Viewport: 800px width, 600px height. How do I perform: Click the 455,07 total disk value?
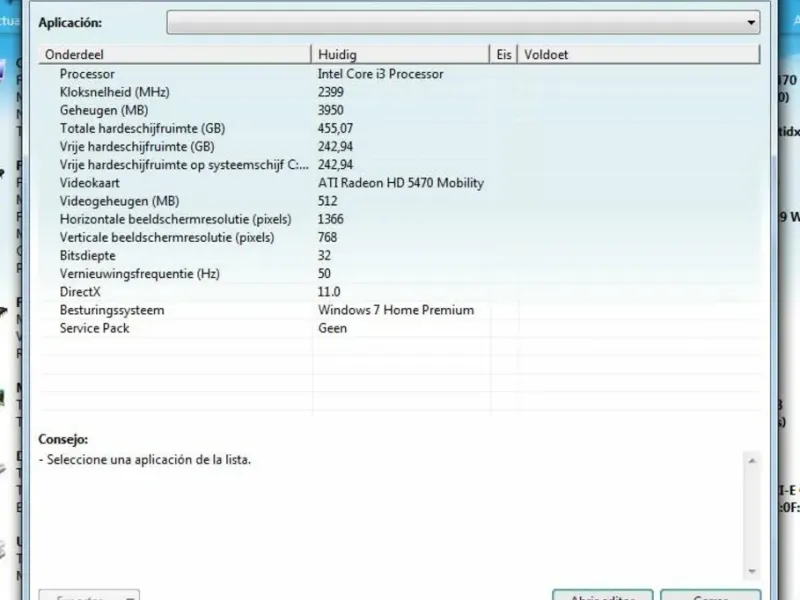point(335,129)
